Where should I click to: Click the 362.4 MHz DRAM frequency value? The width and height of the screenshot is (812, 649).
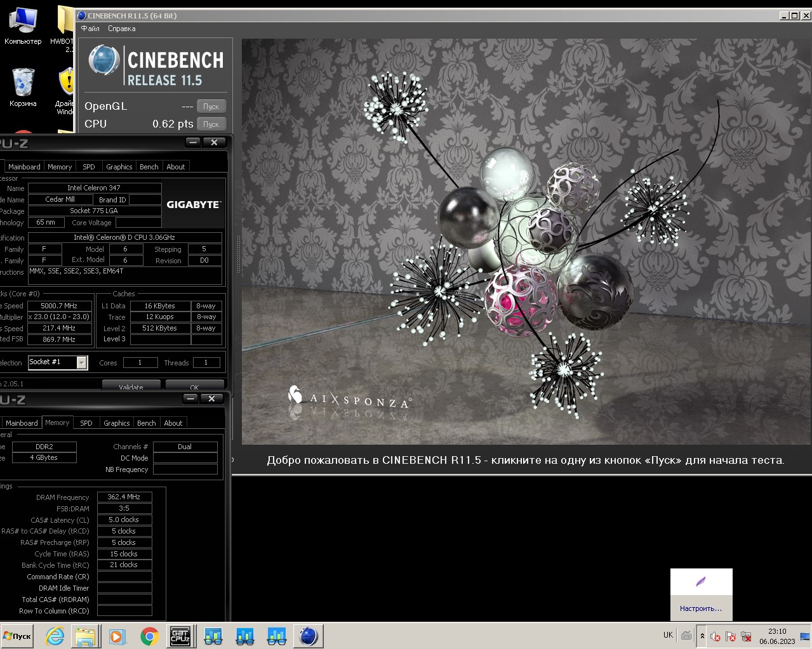(124, 497)
